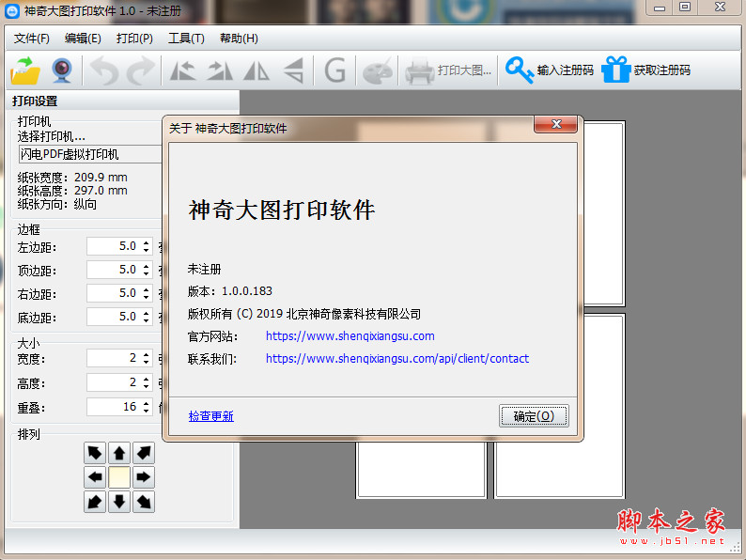Align tiles to top arrow
This screenshot has width=746, height=560.
119,453
